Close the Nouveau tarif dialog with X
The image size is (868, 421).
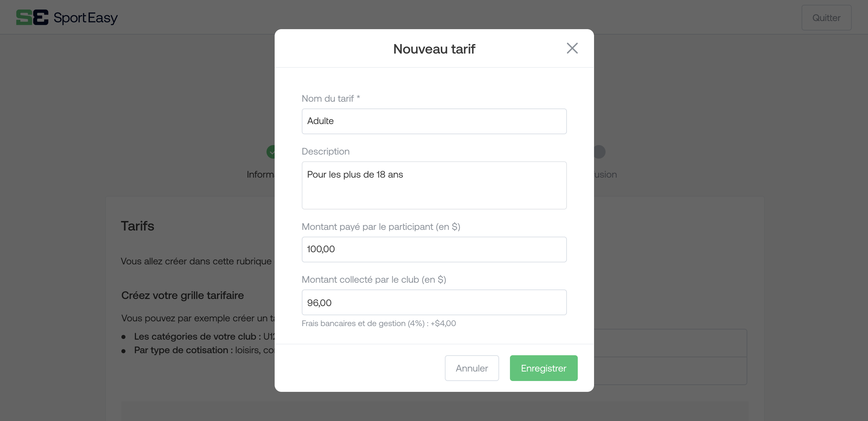click(572, 48)
